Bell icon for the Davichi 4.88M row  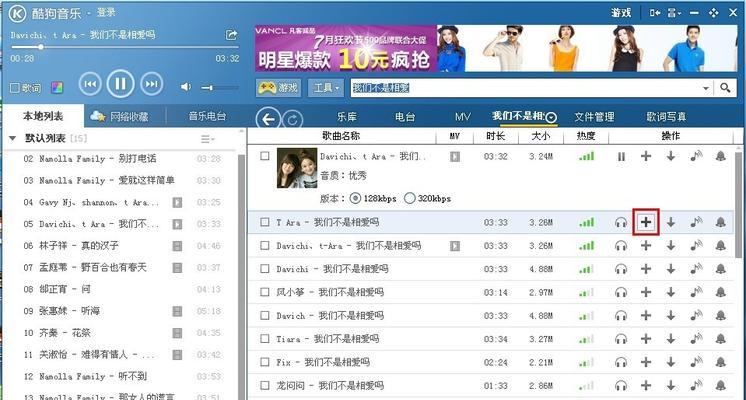(721, 269)
